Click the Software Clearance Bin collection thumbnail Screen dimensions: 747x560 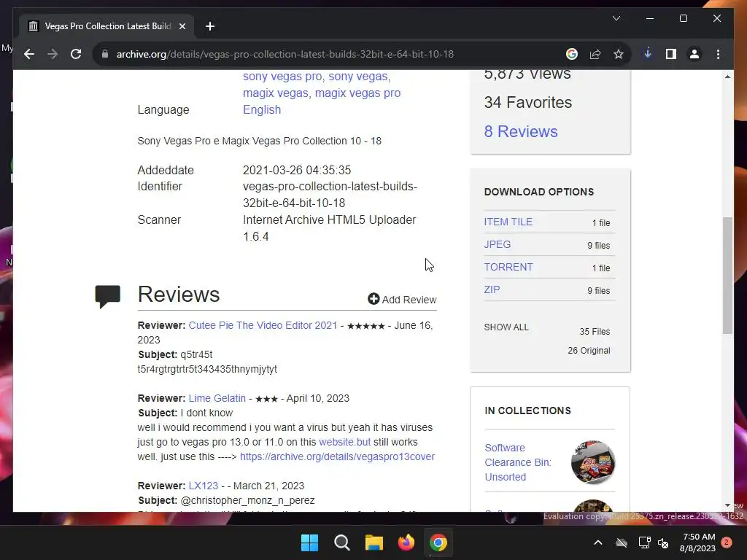tap(593, 462)
